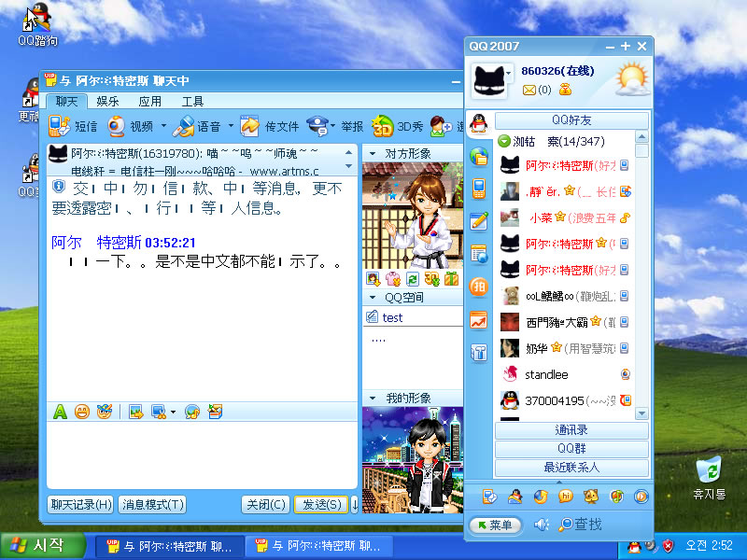747x560 pixels.
Task: Click the mail envelope icon in QQ 2007
Action: [x=529, y=90]
